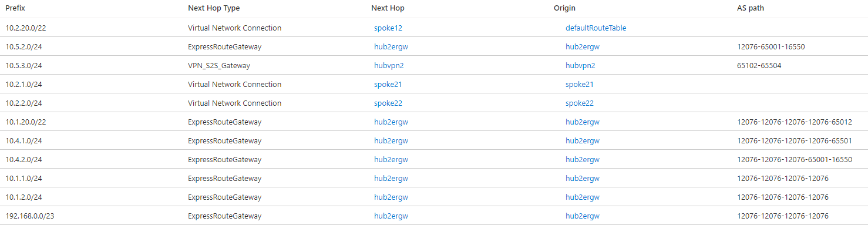Click hub2ergw origin for prefix 192.168.0.0/23
The width and height of the screenshot is (868, 235).
pyautogui.click(x=583, y=216)
